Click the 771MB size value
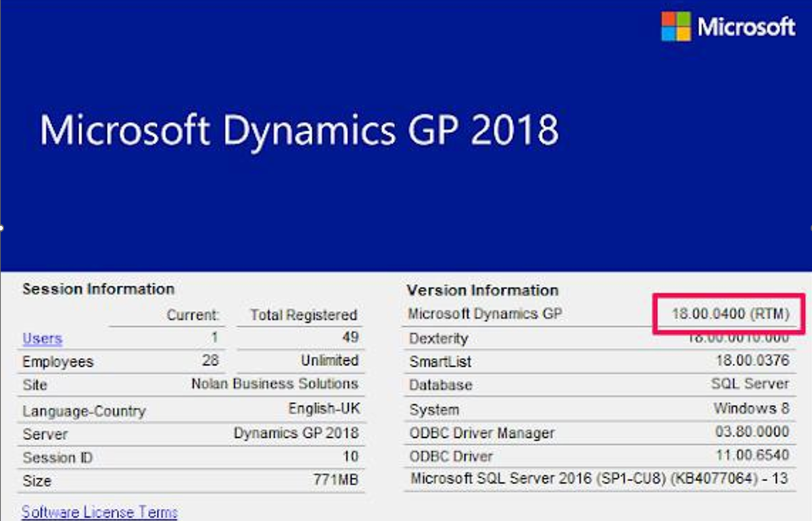 (335, 480)
